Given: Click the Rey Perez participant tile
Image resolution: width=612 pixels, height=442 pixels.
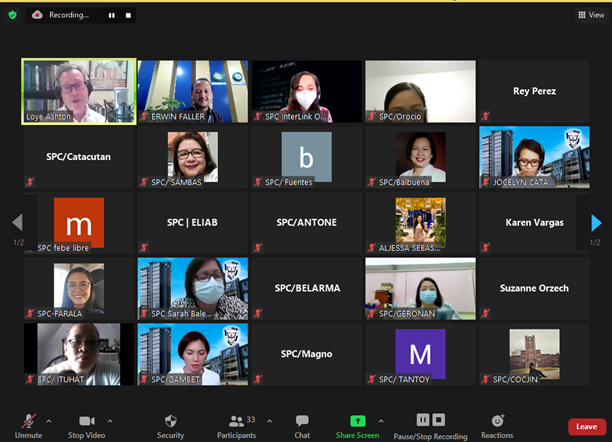Looking at the screenshot, I should (534, 91).
